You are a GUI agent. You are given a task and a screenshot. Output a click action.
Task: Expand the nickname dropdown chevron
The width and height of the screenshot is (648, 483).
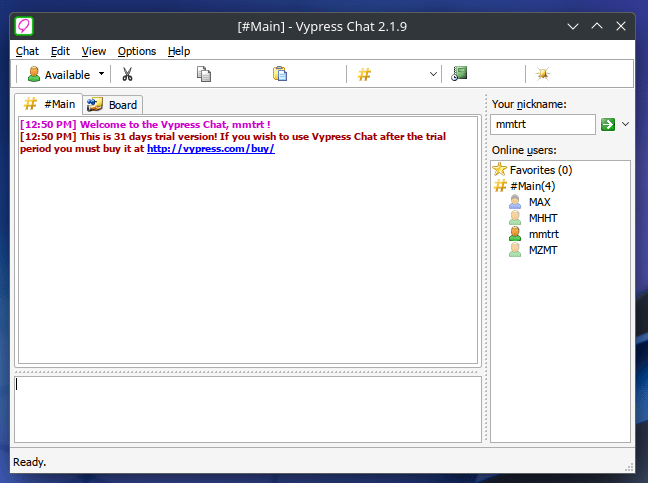pyautogui.click(x=625, y=124)
